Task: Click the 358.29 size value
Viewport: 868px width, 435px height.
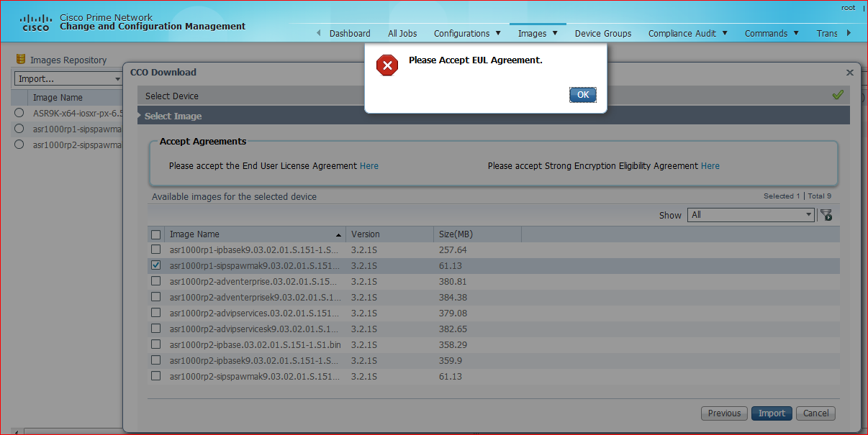Action: click(453, 345)
